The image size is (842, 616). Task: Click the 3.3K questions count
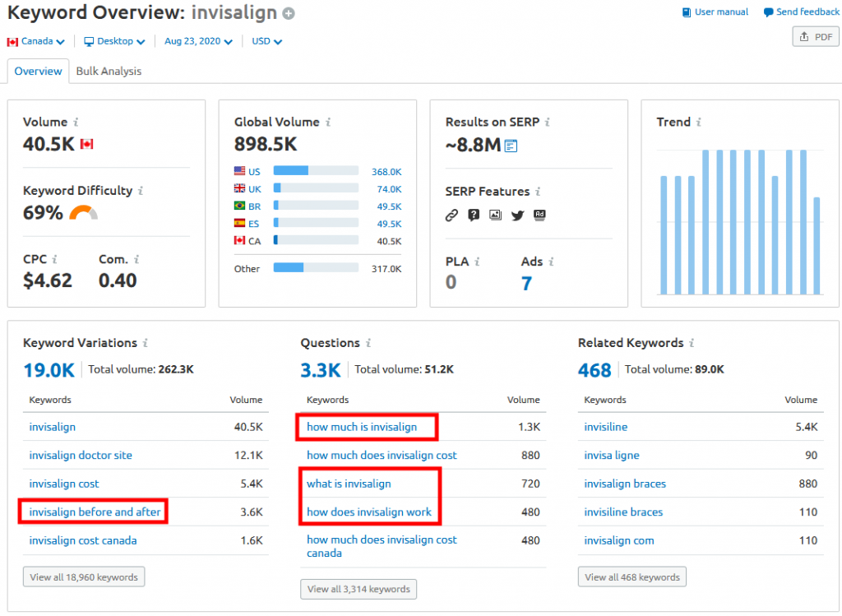point(321,370)
